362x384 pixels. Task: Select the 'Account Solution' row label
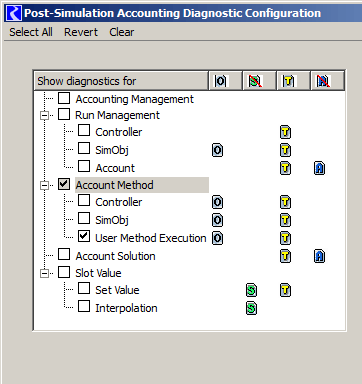coord(115,256)
